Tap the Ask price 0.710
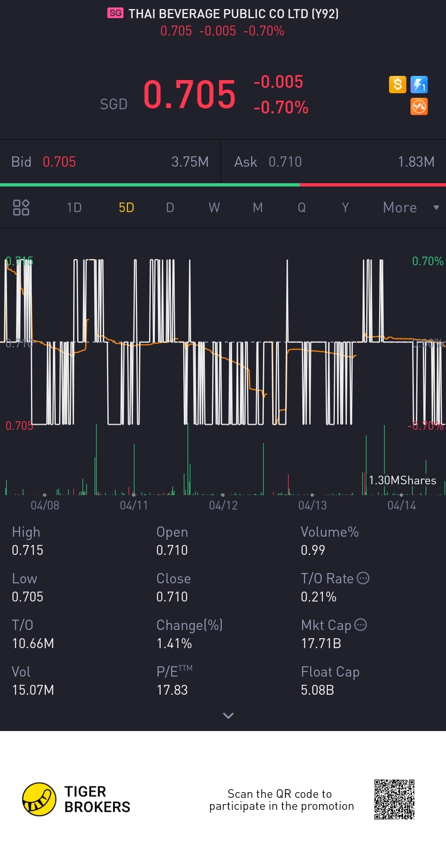This screenshot has height=868, width=446. click(285, 162)
